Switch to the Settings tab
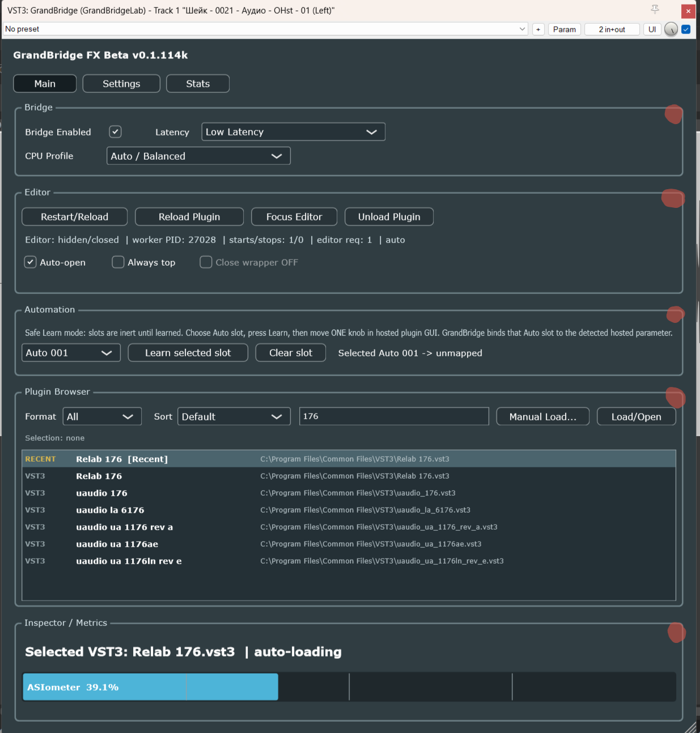Viewport: 700px width, 733px height. coord(121,84)
